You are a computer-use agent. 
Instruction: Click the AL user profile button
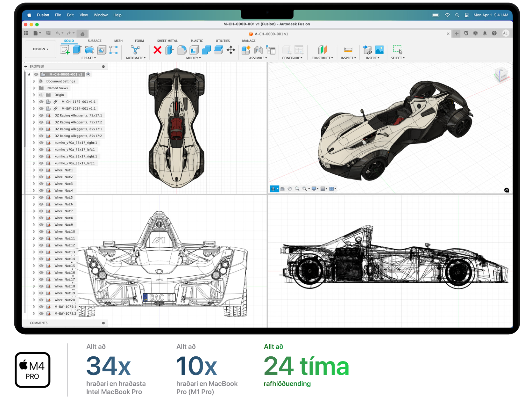pyautogui.click(x=505, y=33)
